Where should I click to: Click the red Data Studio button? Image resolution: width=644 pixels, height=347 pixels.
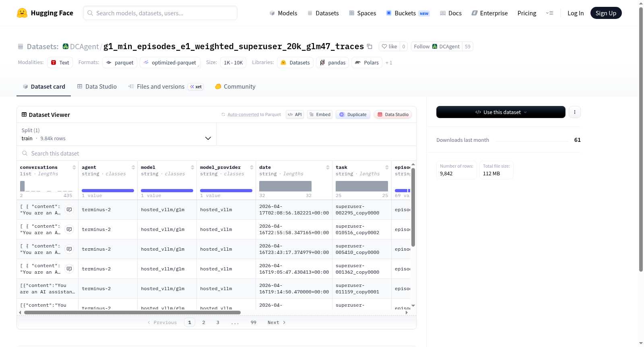point(393,114)
